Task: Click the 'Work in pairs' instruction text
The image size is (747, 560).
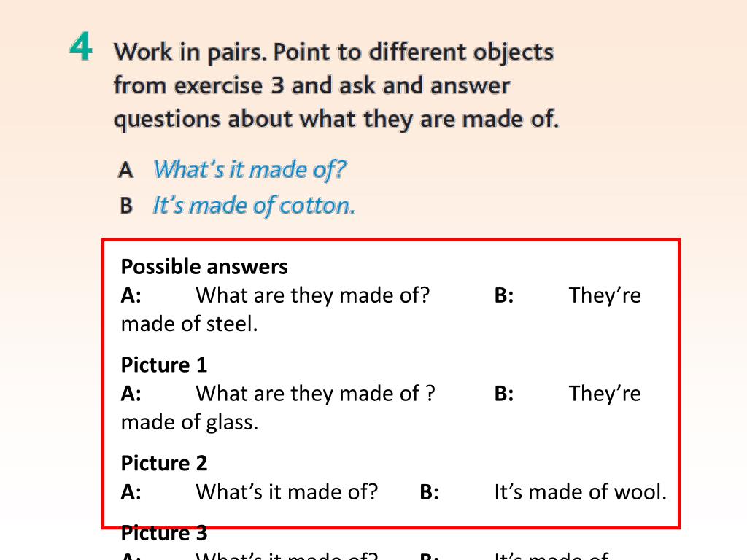Action: (x=334, y=85)
